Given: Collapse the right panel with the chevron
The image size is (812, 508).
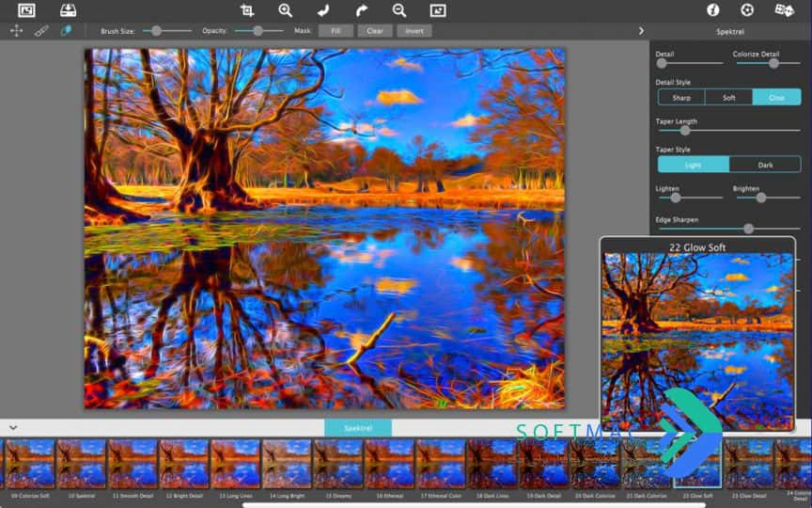Looking at the screenshot, I should point(641,31).
